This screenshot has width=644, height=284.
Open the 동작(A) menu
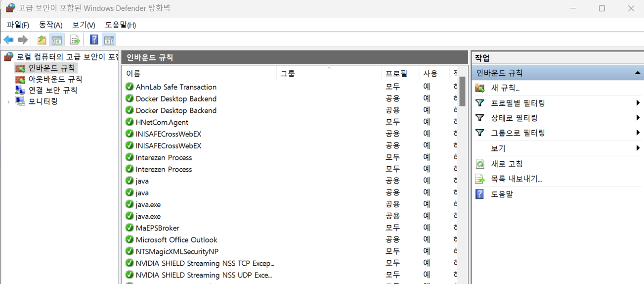click(x=50, y=25)
